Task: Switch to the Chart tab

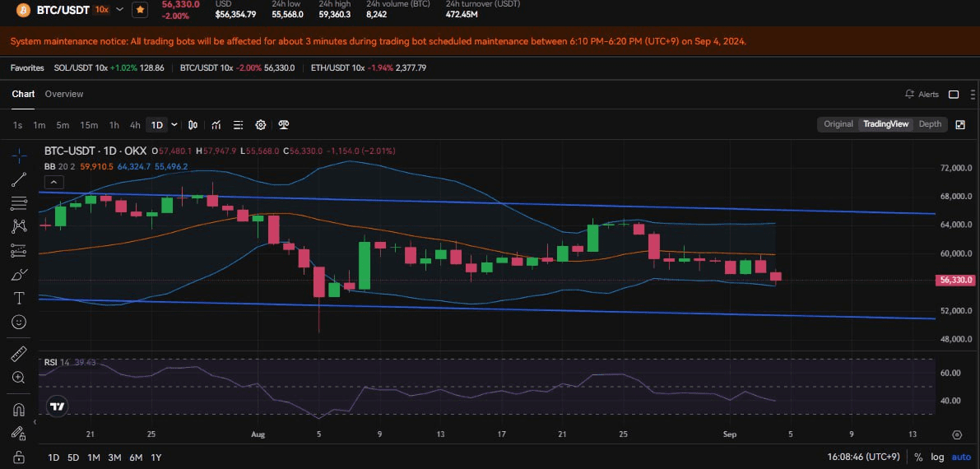Action: tap(23, 94)
